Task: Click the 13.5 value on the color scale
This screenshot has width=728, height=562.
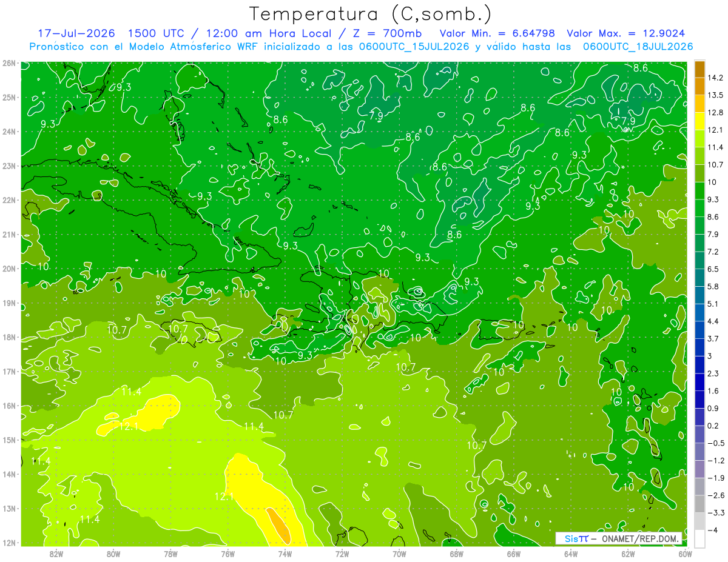Action: (x=716, y=95)
